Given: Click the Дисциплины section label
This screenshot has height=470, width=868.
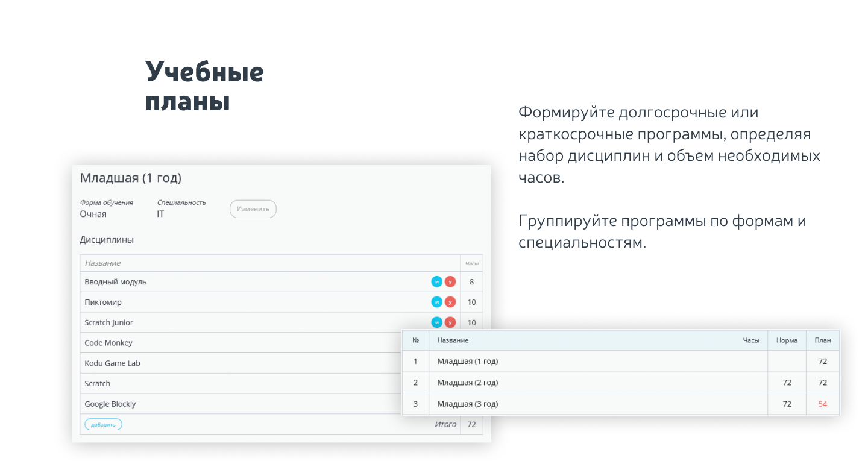Looking at the screenshot, I should tap(107, 240).
